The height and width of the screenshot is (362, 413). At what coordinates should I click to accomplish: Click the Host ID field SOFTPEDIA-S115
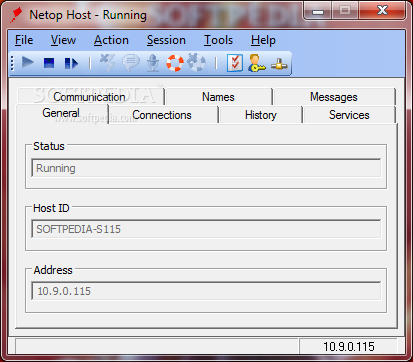point(206,229)
